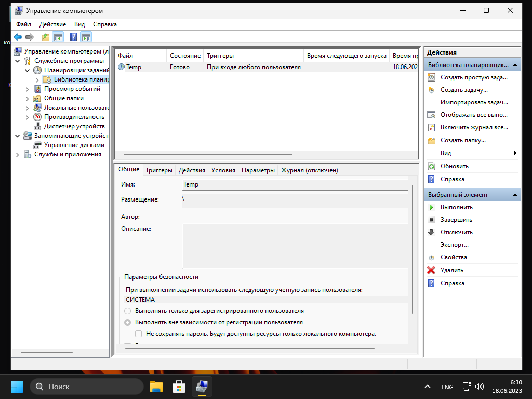The height and width of the screenshot is (399, 532).
Task: Collapse the Selected item actions section
Action: (515, 195)
